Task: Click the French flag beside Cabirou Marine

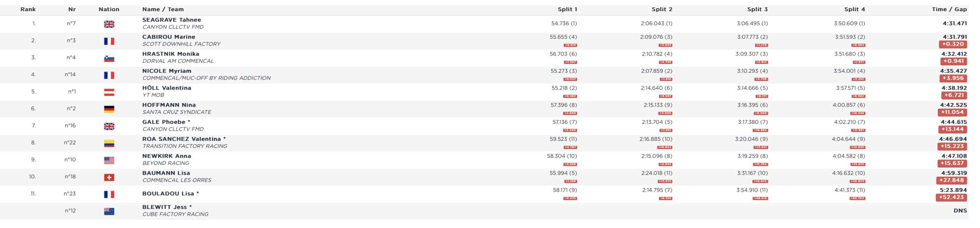Action: click(x=109, y=41)
